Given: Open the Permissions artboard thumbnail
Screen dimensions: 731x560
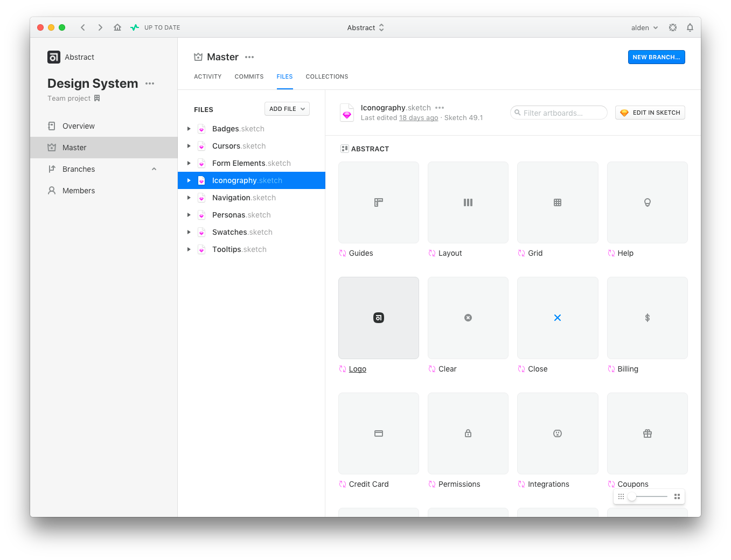Looking at the screenshot, I should [x=468, y=433].
